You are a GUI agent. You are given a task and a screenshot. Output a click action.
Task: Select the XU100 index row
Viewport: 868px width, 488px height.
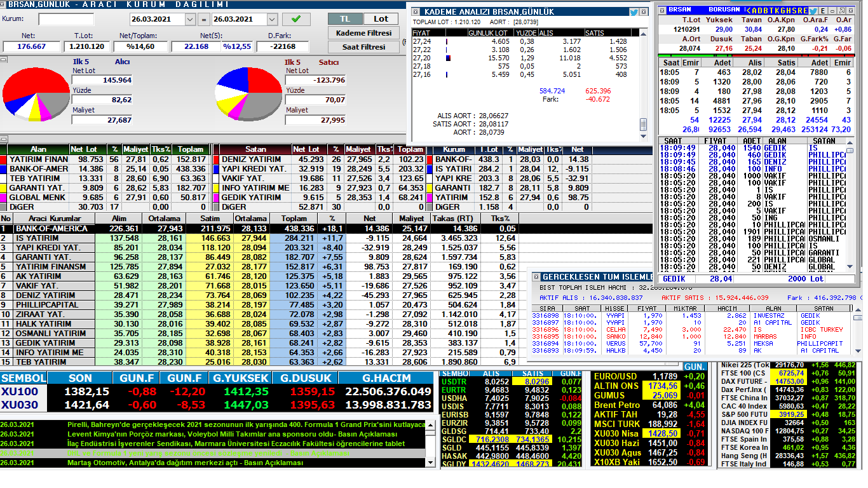coord(218,391)
